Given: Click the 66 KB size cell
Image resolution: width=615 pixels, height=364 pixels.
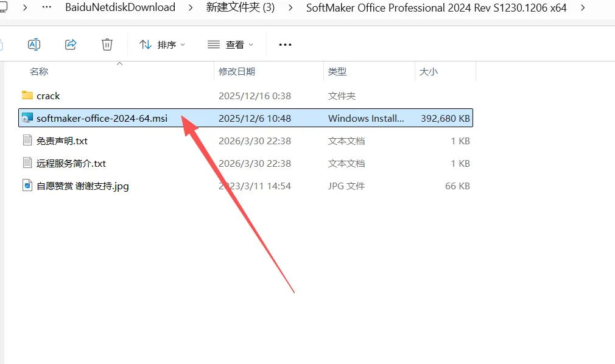Looking at the screenshot, I should click(x=457, y=186).
